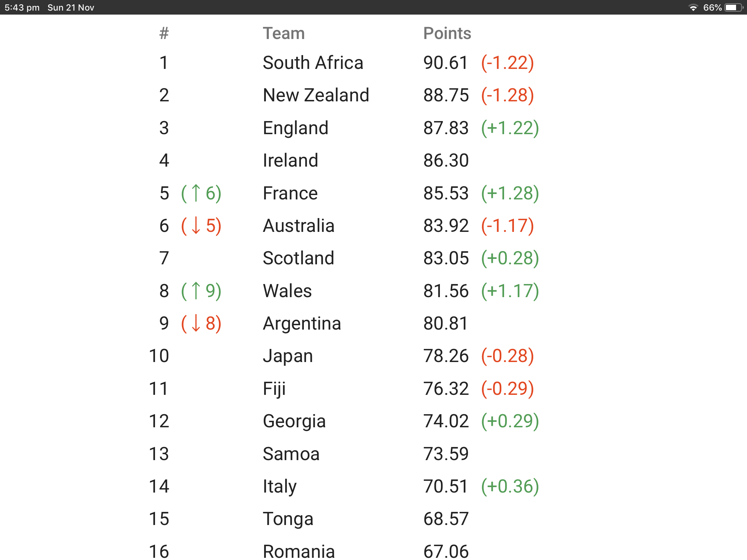Select New Zealand in the rankings
The width and height of the screenshot is (747, 560).
[x=316, y=95]
